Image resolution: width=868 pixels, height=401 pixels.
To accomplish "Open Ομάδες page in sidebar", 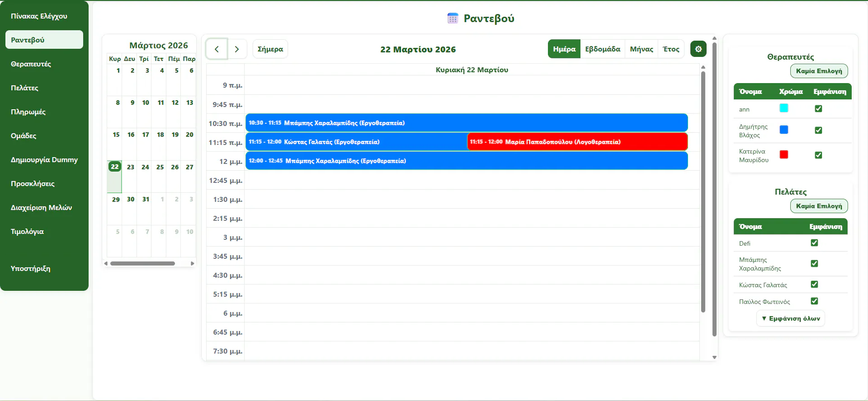I will 44,135.
